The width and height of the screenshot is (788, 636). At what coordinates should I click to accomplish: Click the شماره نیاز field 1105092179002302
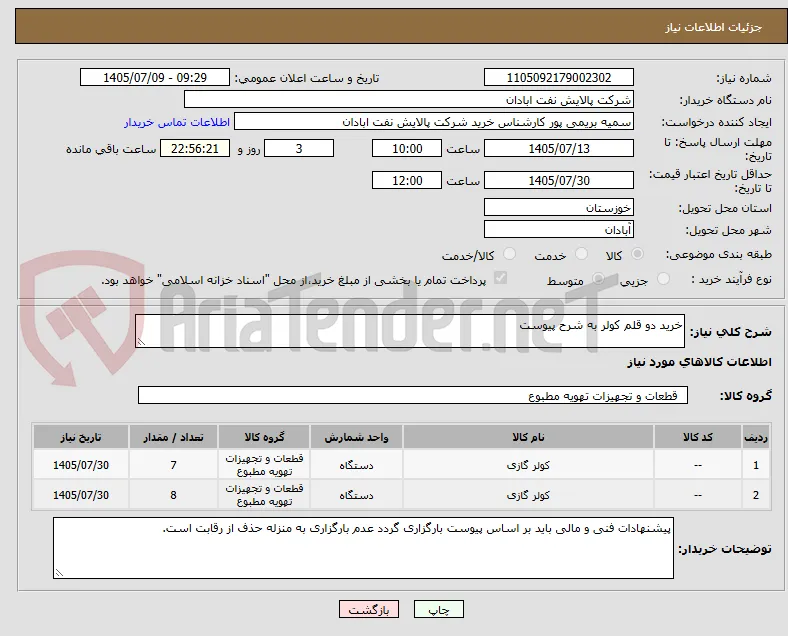(559, 77)
